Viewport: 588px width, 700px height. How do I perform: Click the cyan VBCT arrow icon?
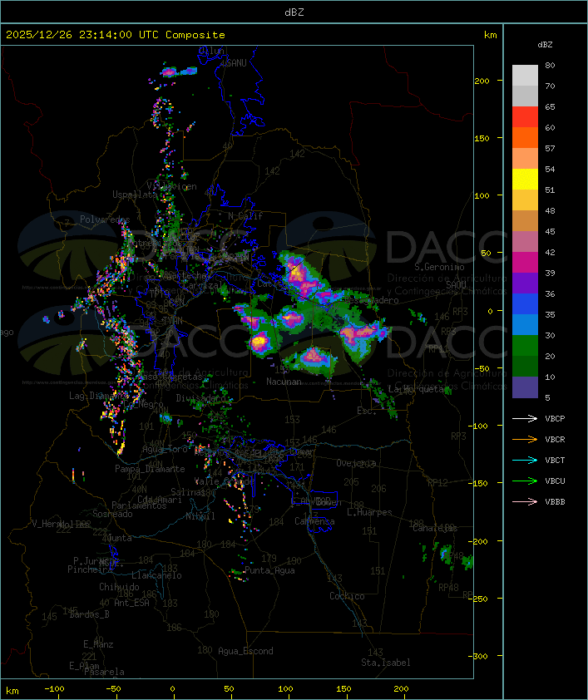(x=525, y=460)
